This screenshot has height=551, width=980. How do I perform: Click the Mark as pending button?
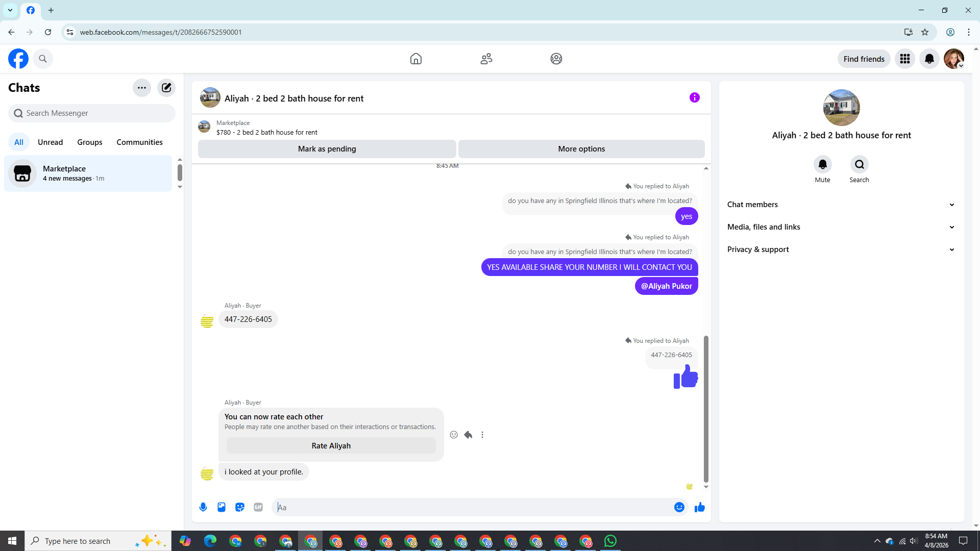click(327, 149)
